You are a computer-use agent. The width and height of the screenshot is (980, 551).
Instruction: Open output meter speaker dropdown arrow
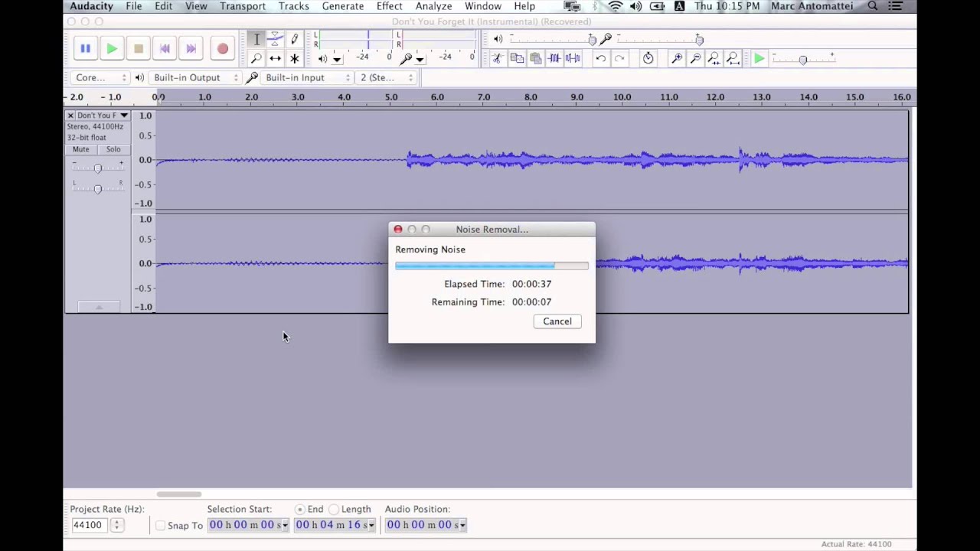point(337,59)
